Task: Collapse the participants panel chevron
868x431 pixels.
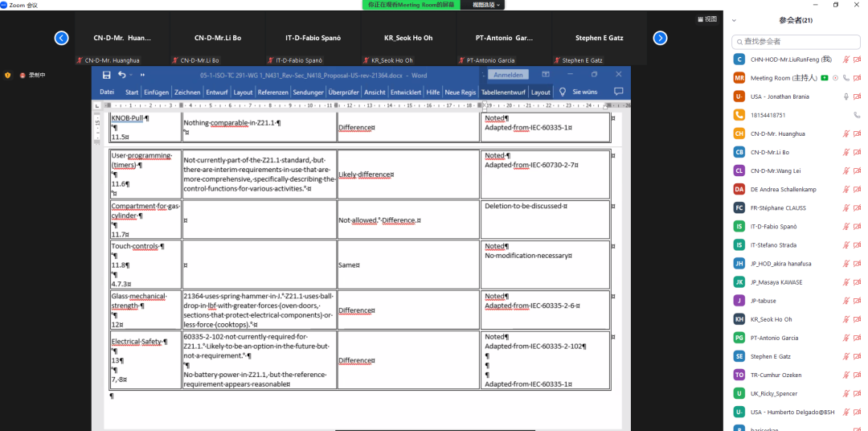Action: [x=734, y=20]
